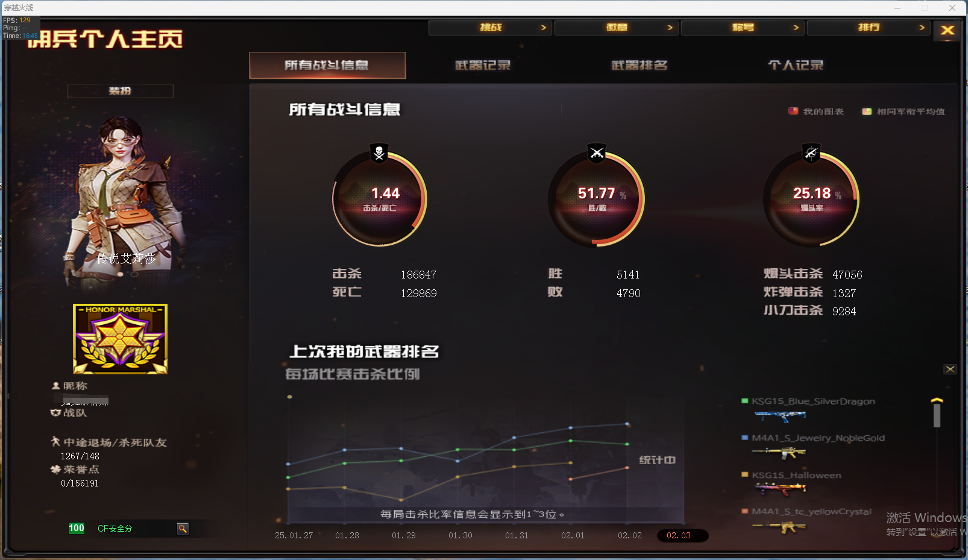
Task: Click win count value 5141
Action: pyautogui.click(x=628, y=275)
